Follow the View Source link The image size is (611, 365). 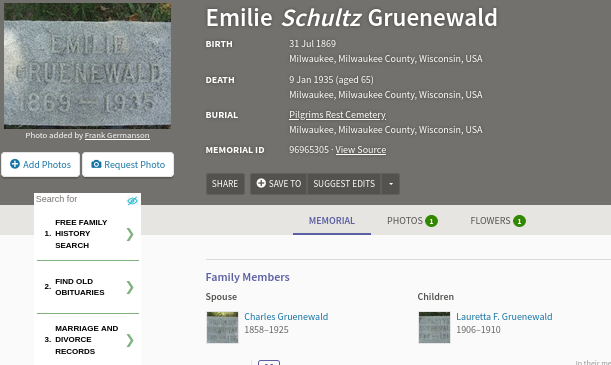click(360, 150)
